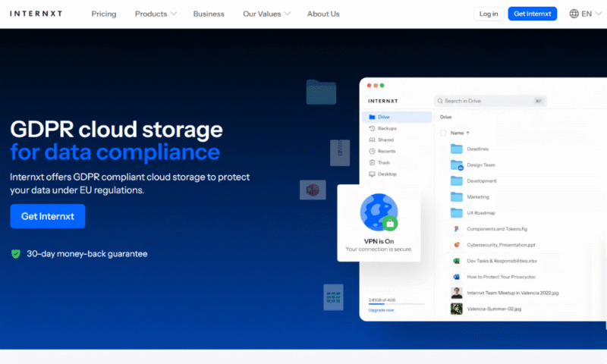Image resolution: width=607 pixels, height=364 pixels.
Task: Click the Cybersecurity_Presentation.ppt file icon
Action: (457, 245)
